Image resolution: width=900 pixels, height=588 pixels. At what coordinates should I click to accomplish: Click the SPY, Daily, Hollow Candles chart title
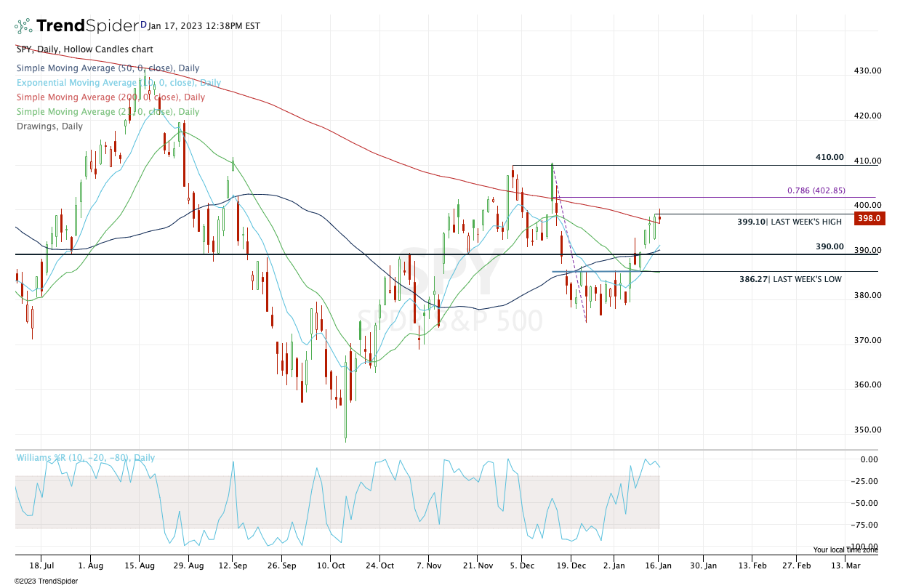click(84, 49)
